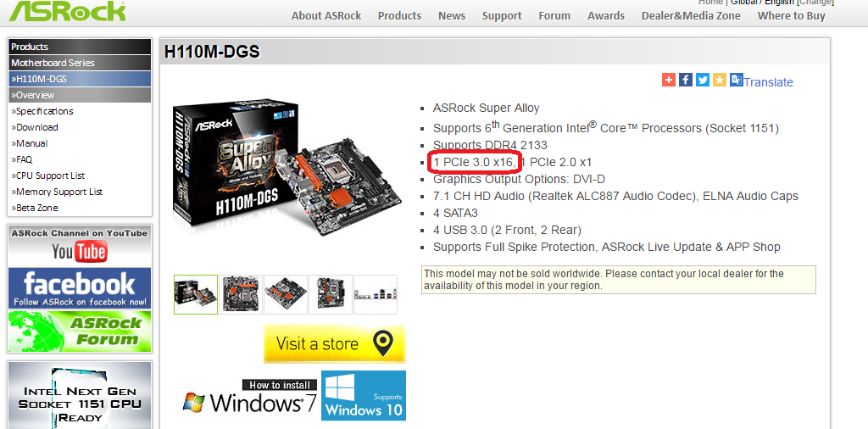Click the yellow star favorites icon
The height and width of the screenshot is (429, 868).
click(719, 80)
